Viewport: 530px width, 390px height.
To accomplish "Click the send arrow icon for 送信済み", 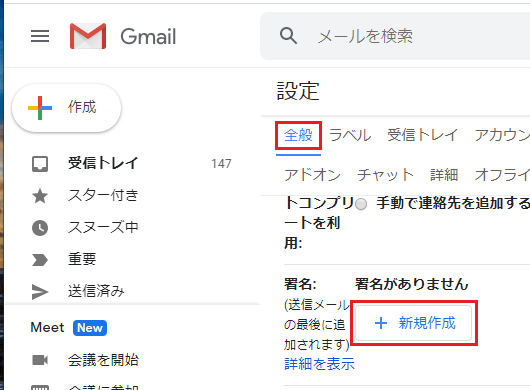I will click(40, 292).
